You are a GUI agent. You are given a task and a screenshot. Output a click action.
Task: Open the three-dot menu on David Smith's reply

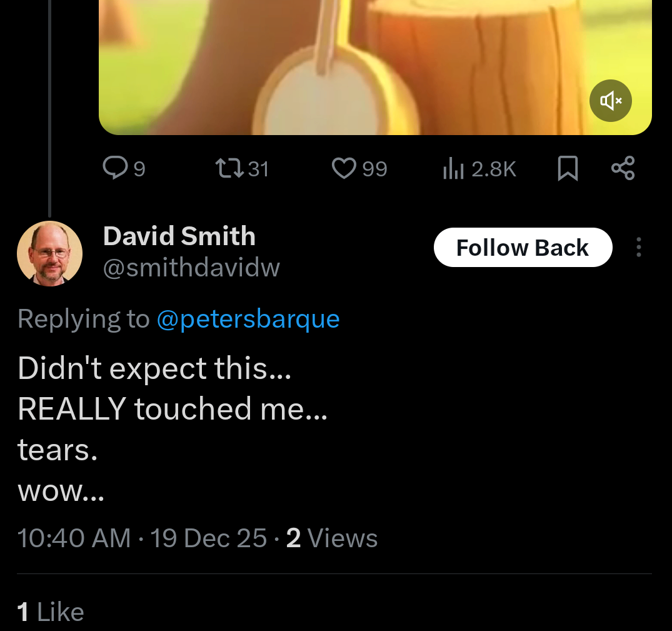[638, 248]
